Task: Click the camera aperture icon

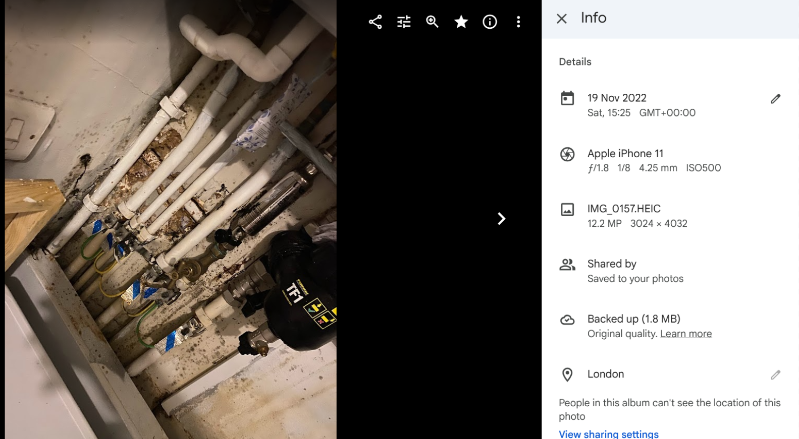Action: 567,154
